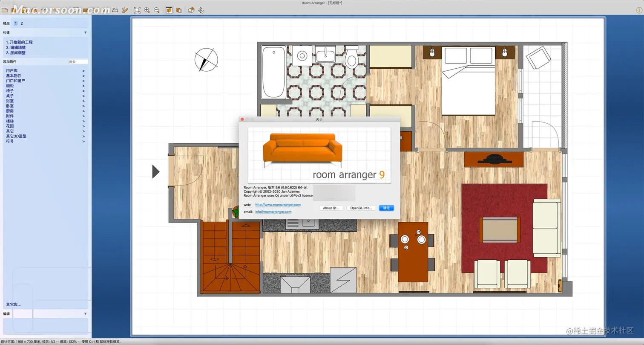
Task: Click the new project toolbar icon
Action: tap(5, 10)
